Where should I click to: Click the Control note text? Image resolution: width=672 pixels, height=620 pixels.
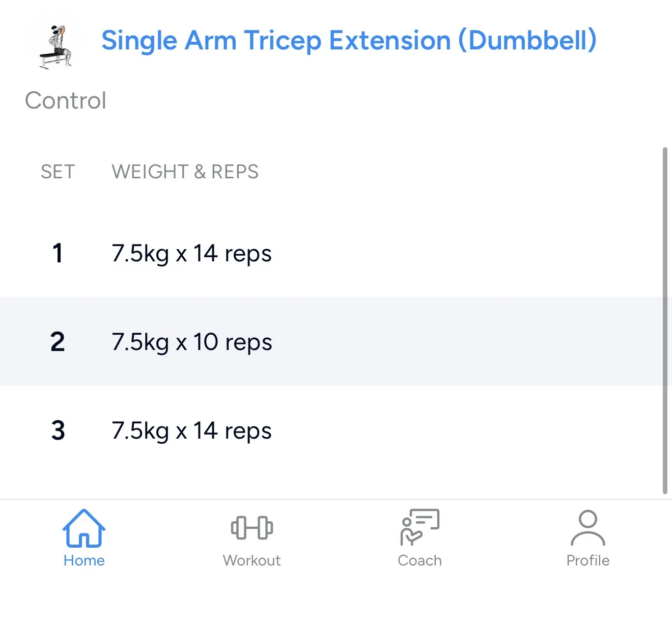point(66,100)
